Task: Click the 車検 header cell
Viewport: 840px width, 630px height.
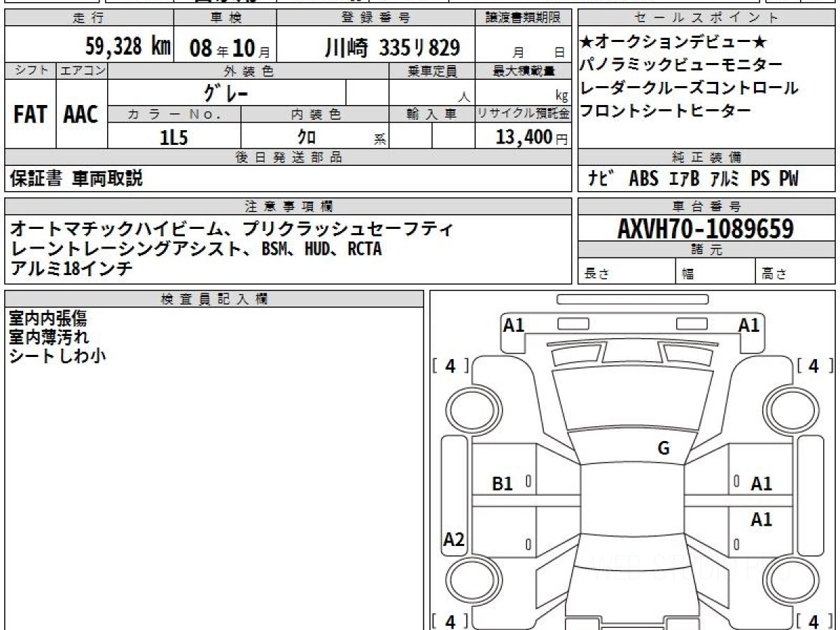Action: 225,18
